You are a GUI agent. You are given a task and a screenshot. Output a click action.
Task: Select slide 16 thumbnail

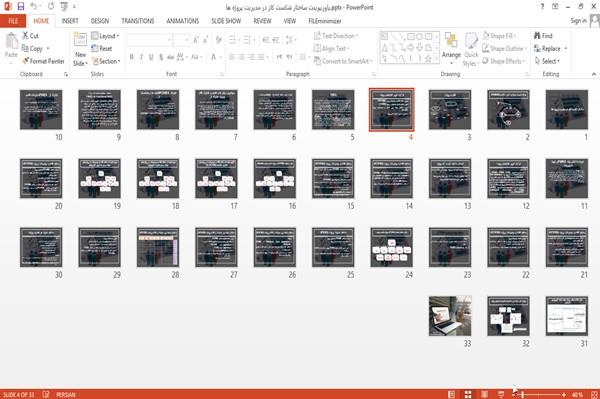pyautogui.click(x=275, y=179)
